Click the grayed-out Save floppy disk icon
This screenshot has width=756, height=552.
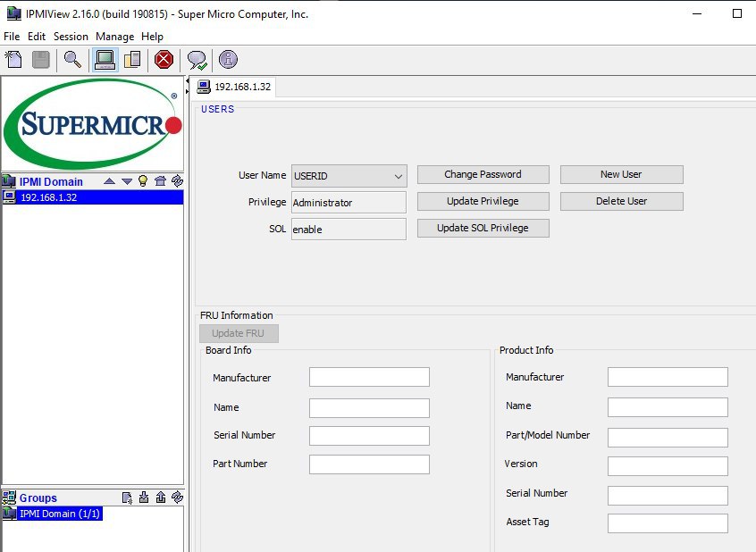point(41,60)
